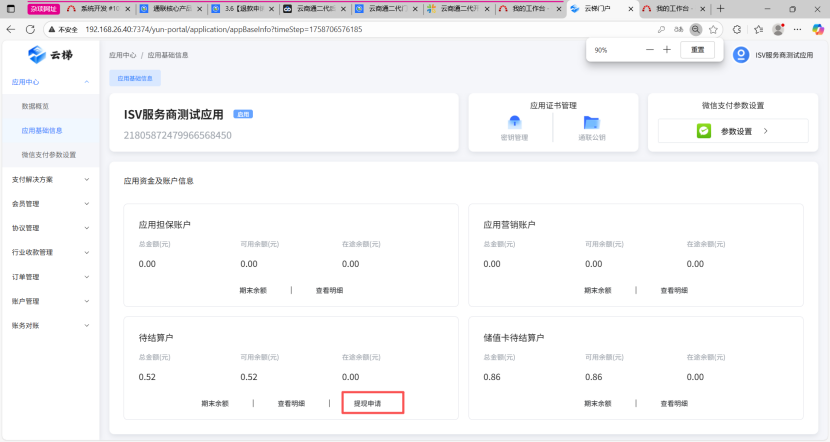Screen dimensions: 830x442
Task: Select 数据概览 in the sidebar
Action: pyautogui.click(x=35, y=106)
